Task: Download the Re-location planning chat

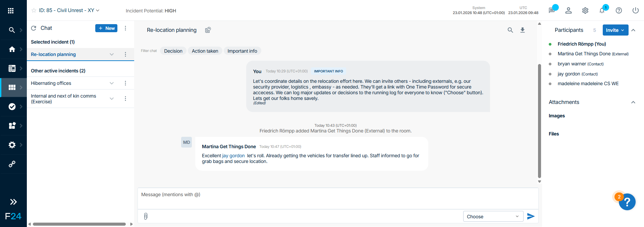Action: [x=522, y=30]
